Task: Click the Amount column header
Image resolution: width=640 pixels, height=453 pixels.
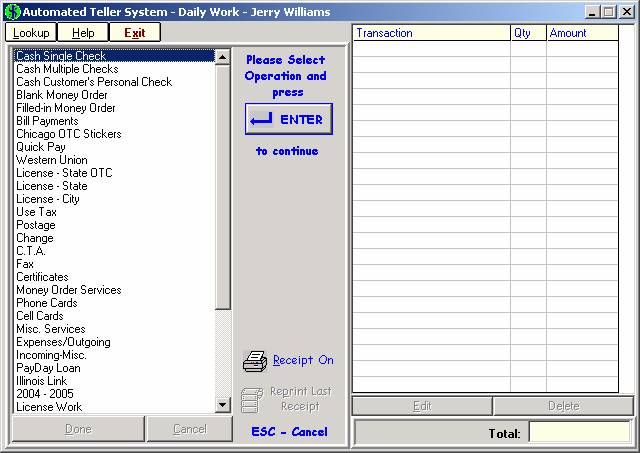Action: (588, 33)
